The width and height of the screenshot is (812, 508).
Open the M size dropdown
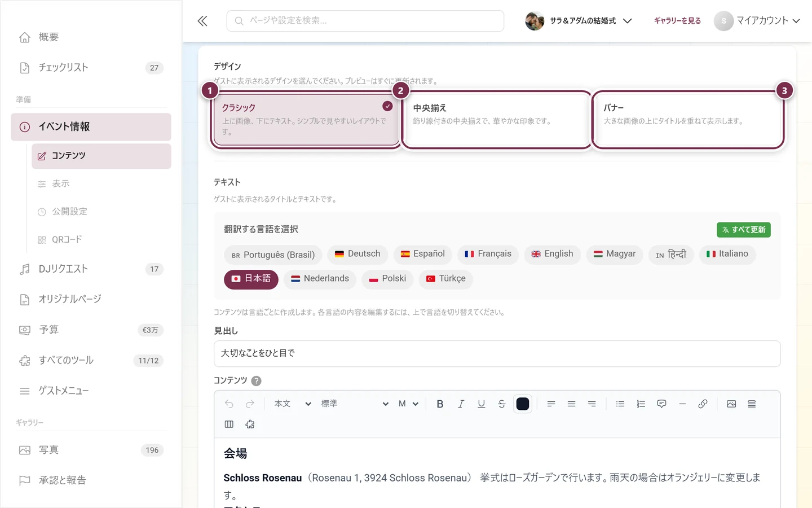point(408,404)
